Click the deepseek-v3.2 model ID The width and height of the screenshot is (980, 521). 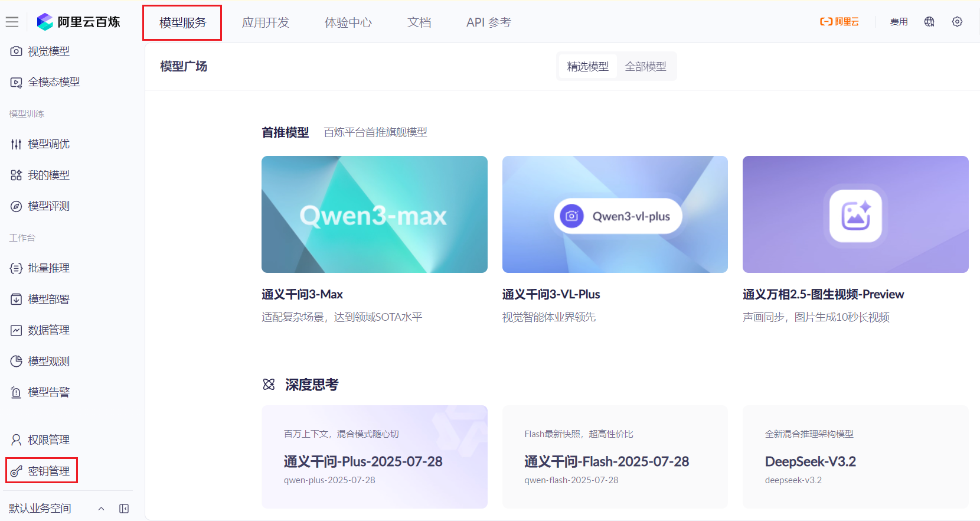[793, 480]
